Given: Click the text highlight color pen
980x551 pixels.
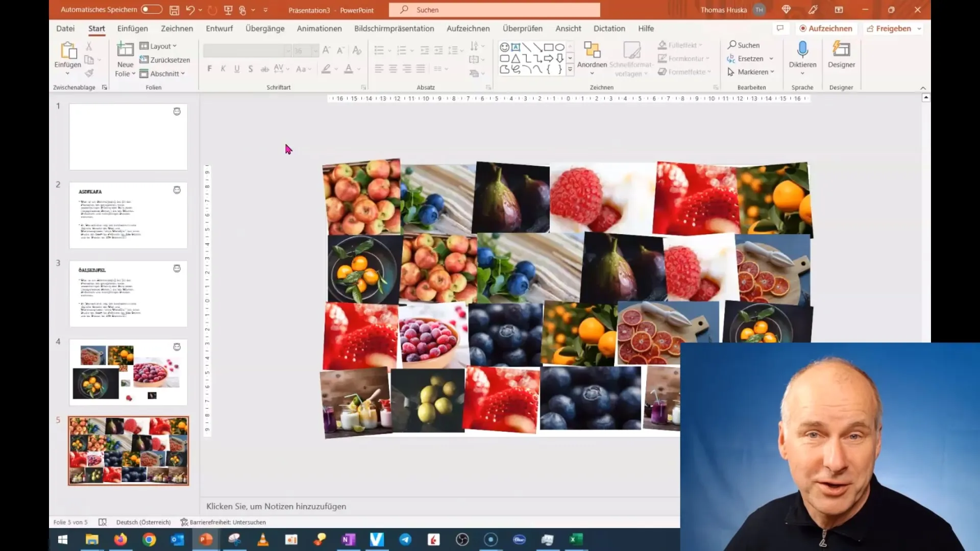Looking at the screenshot, I should [x=326, y=69].
